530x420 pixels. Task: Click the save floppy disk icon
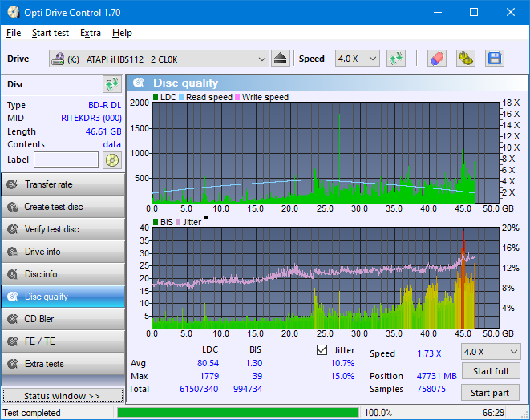pyautogui.click(x=495, y=59)
